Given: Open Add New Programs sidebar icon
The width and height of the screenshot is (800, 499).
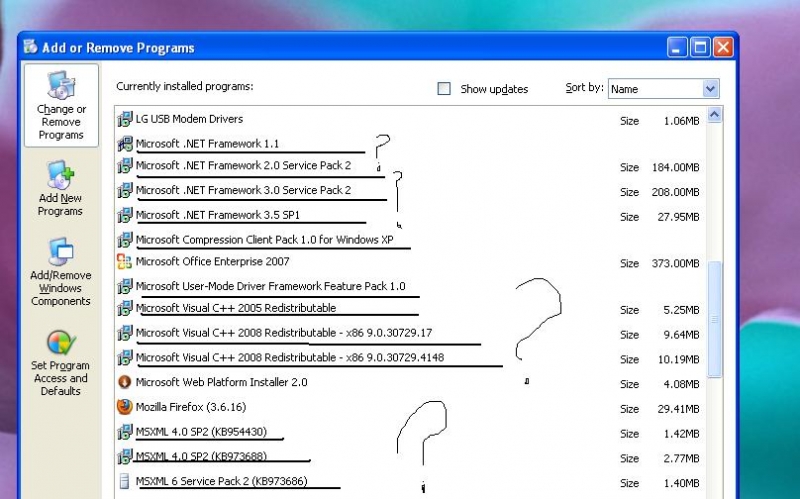Looking at the screenshot, I should 61,175.
